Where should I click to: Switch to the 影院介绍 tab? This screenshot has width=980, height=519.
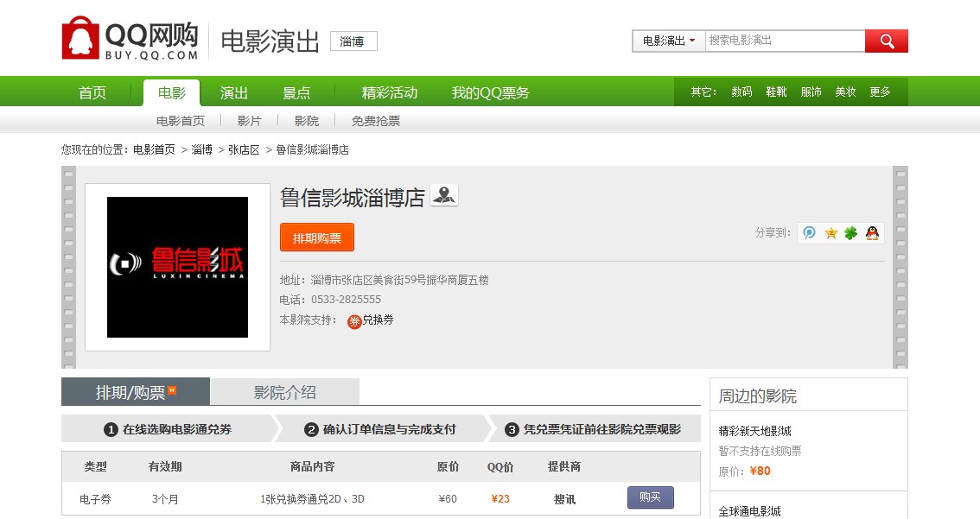click(x=285, y=391)
